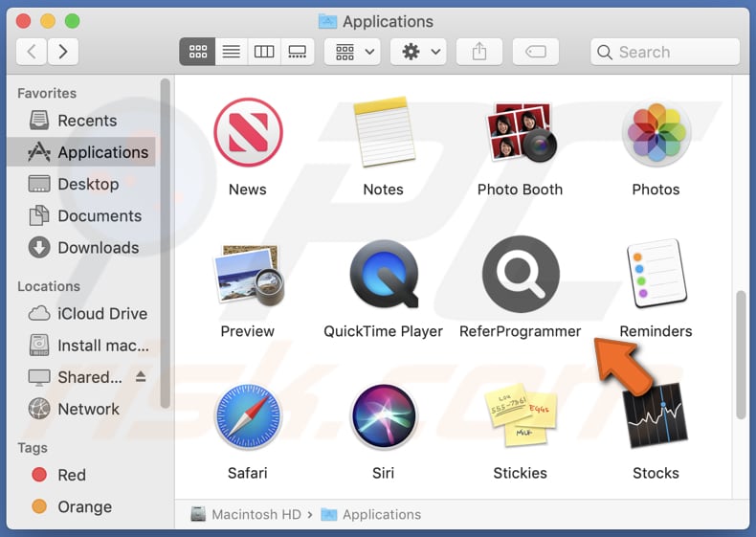Click the Stocks label text
756x537 pixels.
pos(656,473)
